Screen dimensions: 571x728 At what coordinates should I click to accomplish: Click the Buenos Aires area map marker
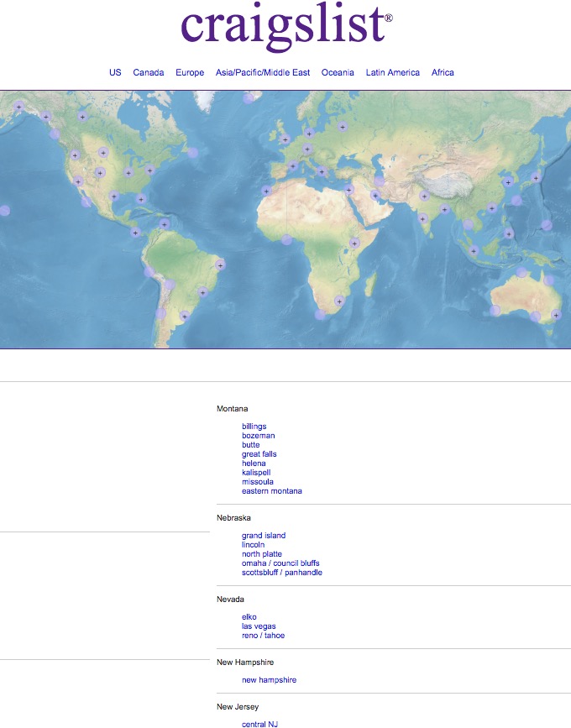(185, 317)
